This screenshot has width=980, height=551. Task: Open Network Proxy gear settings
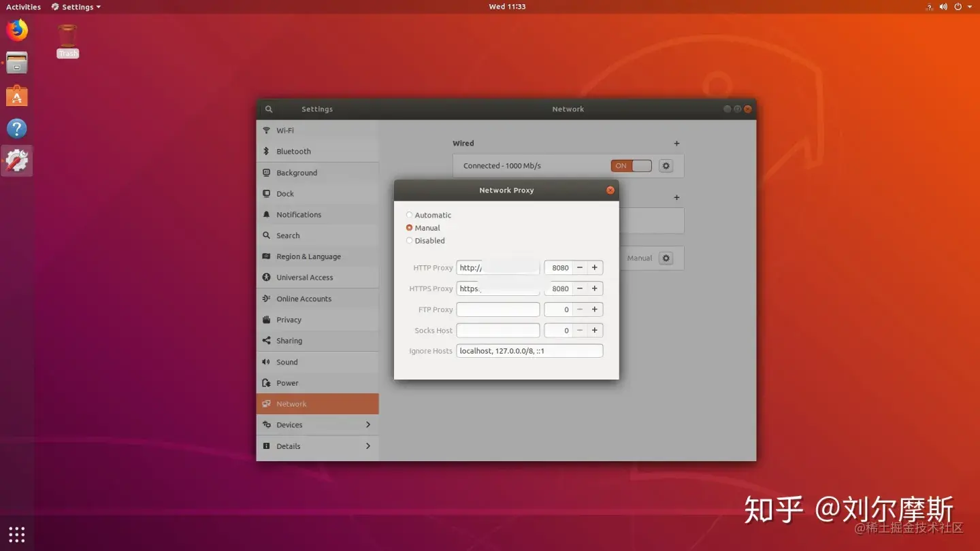[666, 258]
